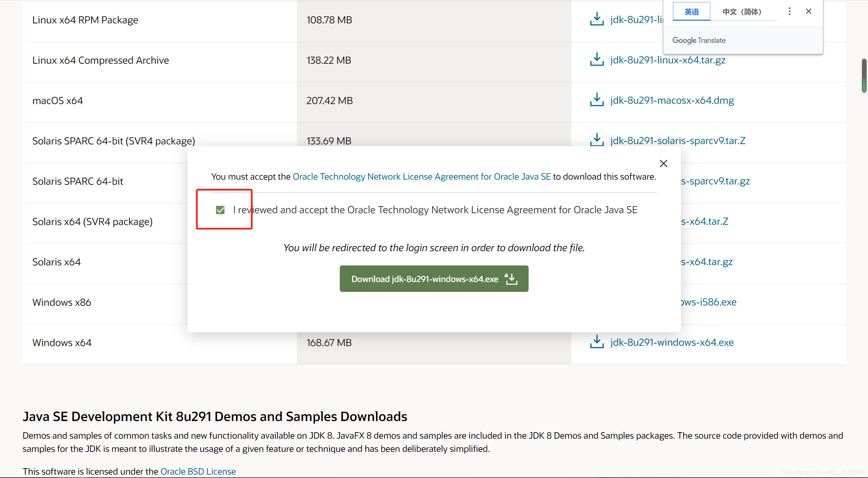This screenshot has height=478, width=868.
Task: Dismiss the Google Translate popup
Action: tap(808, 12)
